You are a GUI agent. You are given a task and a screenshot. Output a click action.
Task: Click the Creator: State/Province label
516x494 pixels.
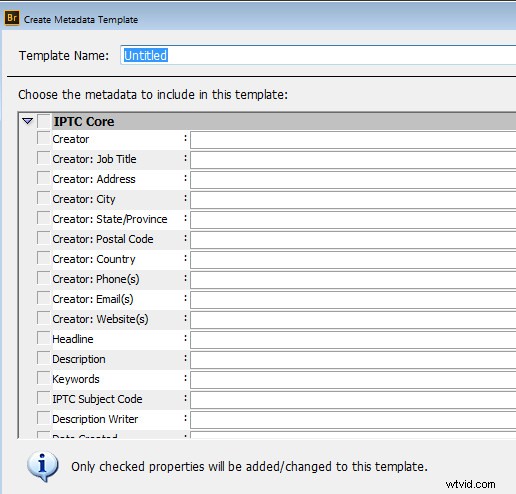tap(110, 219)
